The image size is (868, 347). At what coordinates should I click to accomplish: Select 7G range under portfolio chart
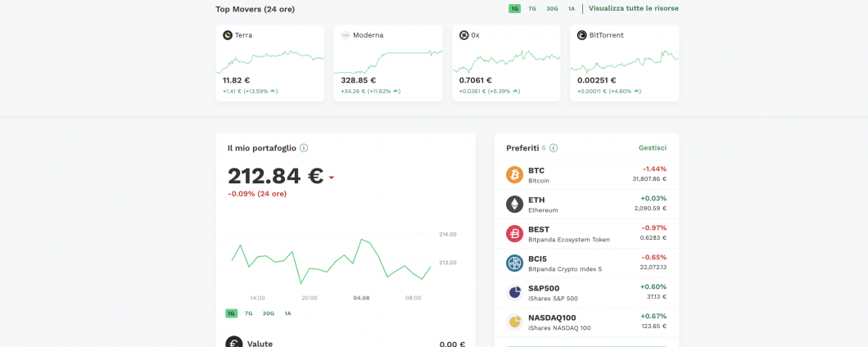(x=249, y=313)
